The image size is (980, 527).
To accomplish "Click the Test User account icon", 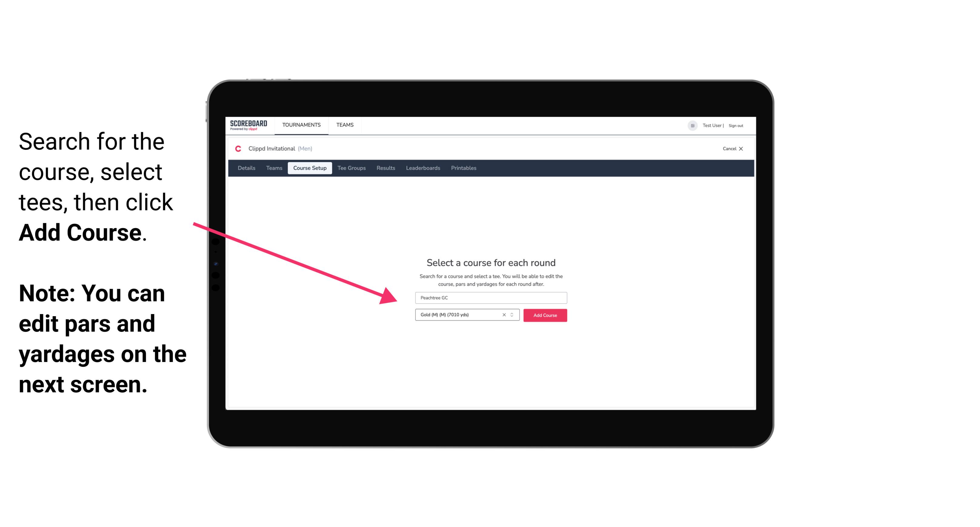I will click(x=691, y=126).
